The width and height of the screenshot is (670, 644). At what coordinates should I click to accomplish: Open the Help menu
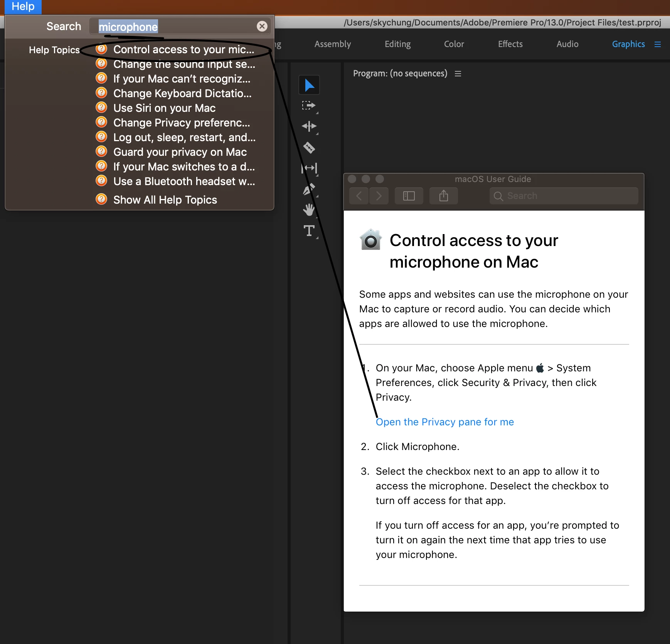click(x=23, y=7)
